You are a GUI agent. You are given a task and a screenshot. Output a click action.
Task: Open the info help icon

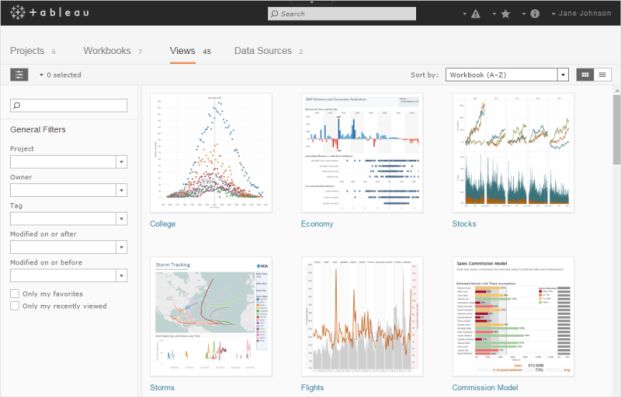(x=535, y=14)
